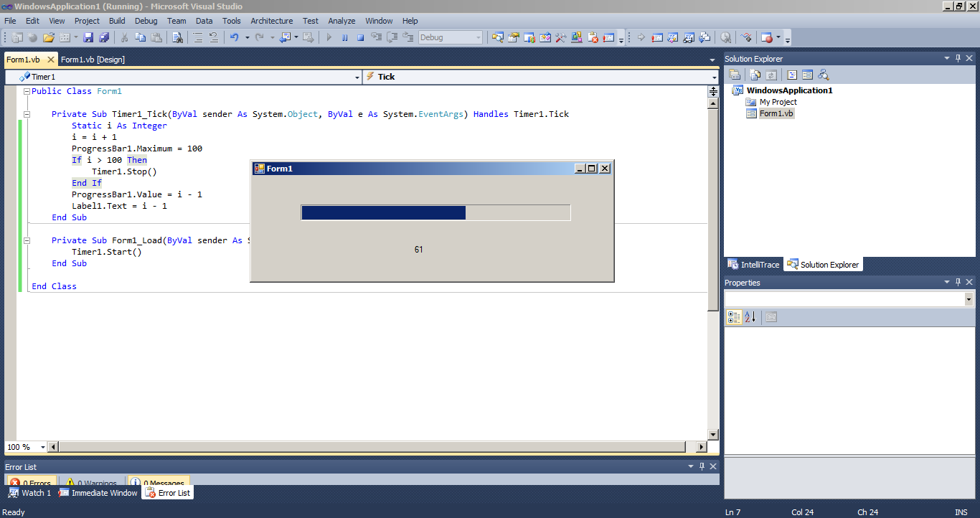Viewport: 980px width, 518px height.
Task: Click the Refresh icon in Solution Explorer toolbar
Action: pyautogui.click(x=771, y=74)
